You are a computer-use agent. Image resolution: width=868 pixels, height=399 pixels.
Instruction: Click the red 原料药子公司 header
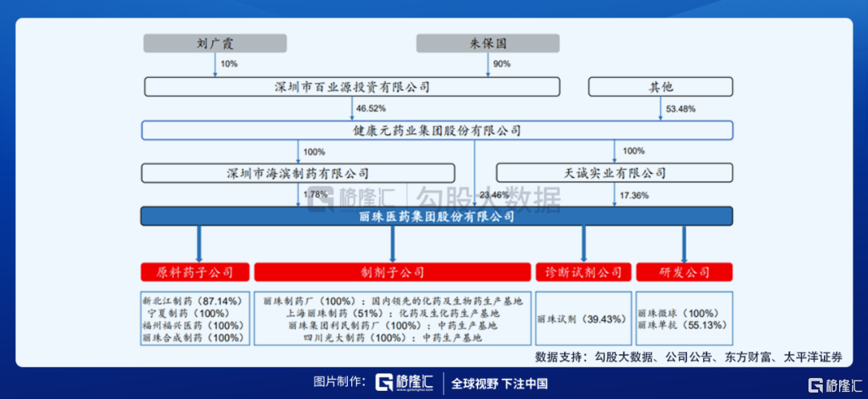[194, 272]
